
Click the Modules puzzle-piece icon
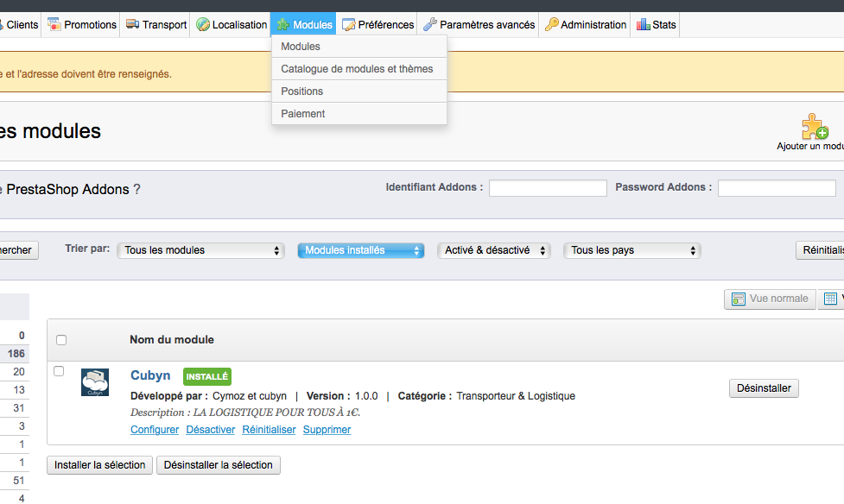pos(283,24)
